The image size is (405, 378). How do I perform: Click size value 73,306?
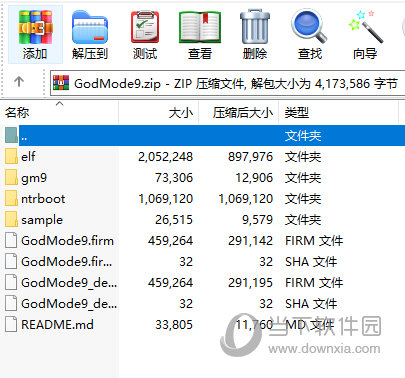(x=174, y=177)
